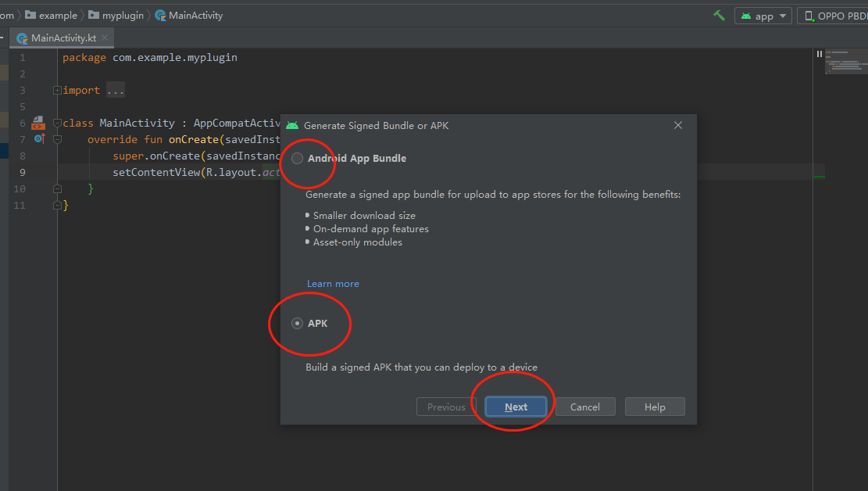Switch to the MainActivity.kt editor tab
The image size is (868, 491).
click(61, 37)
